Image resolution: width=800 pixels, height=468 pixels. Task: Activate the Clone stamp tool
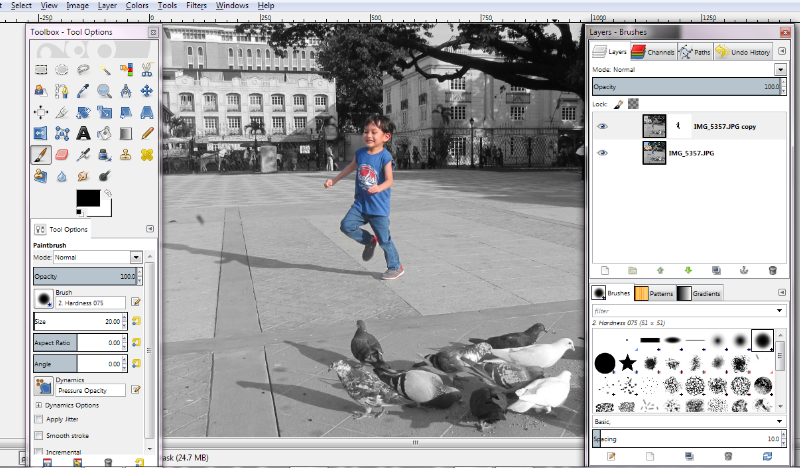126,155
